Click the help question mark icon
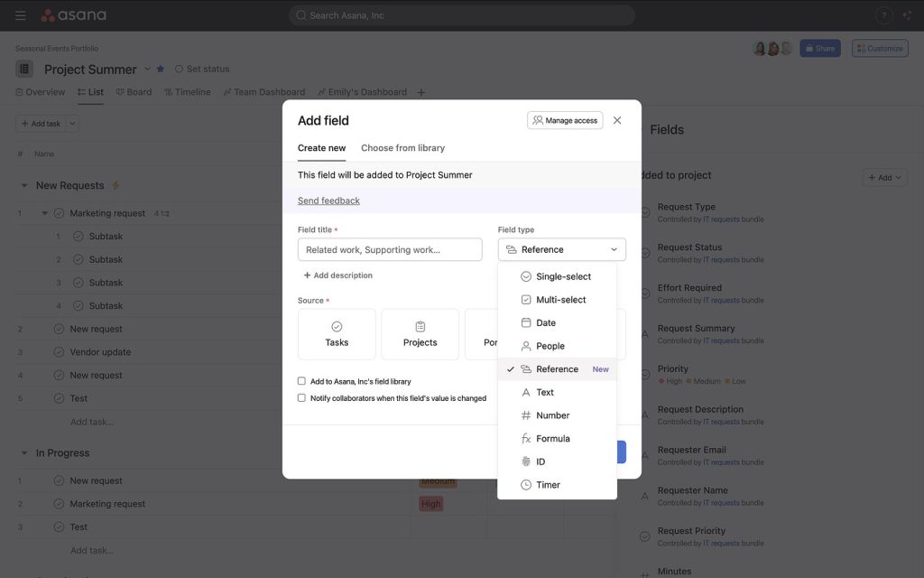 coord(882,14)
